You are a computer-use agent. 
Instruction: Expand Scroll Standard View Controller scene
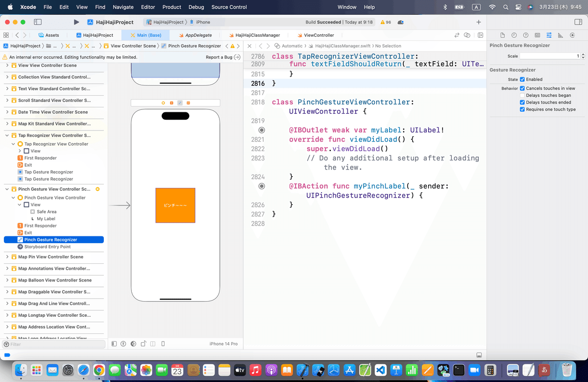coord(7,100)
